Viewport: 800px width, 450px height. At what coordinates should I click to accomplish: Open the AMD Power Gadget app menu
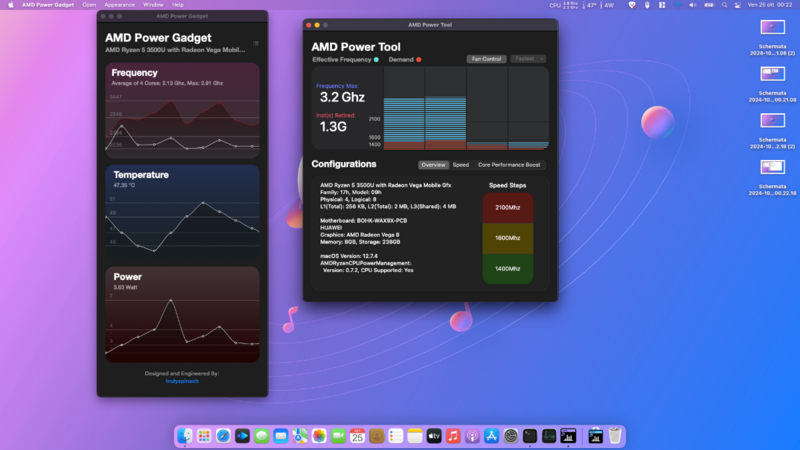[x=48, y=5]
